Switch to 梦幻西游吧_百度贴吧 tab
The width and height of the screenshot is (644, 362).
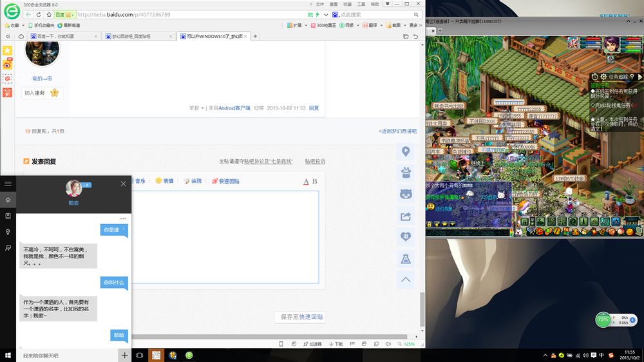coord(138,36)
